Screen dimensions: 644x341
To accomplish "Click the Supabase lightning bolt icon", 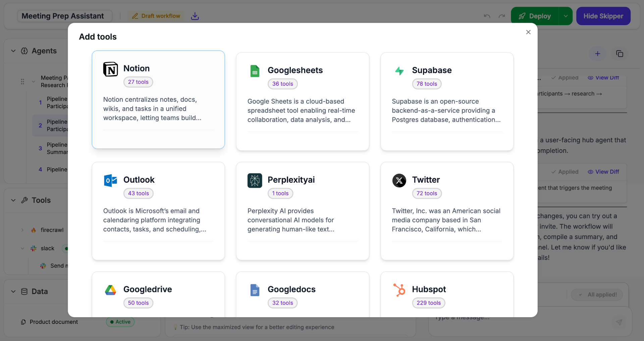I will pos(399,71).
